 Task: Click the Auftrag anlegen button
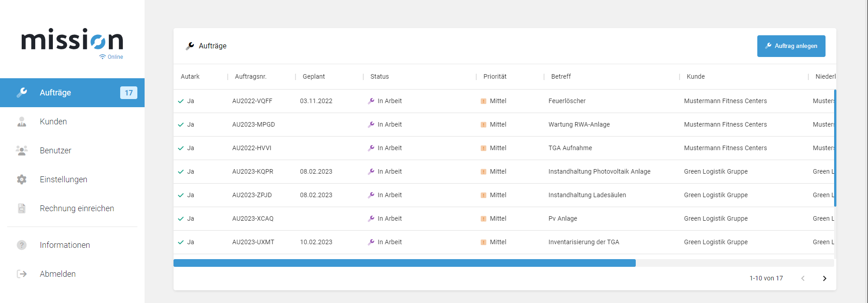(x=791, y=46)
